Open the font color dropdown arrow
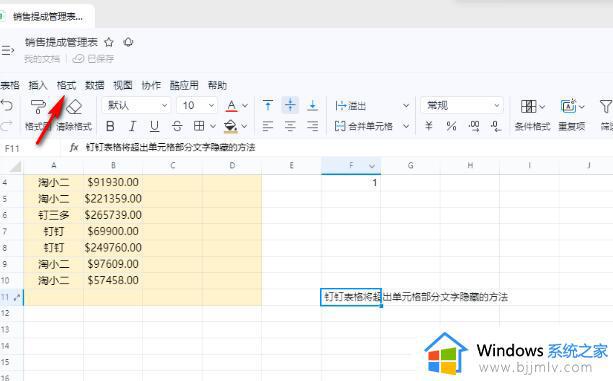Image resolution: width=613 pixels, height=381 pixels. tap(245, 106)
